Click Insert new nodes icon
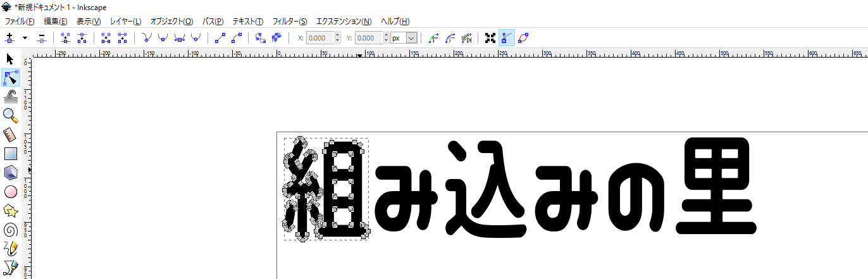The width and height of the screenshot is (868, 279). (x=9, y=38)
